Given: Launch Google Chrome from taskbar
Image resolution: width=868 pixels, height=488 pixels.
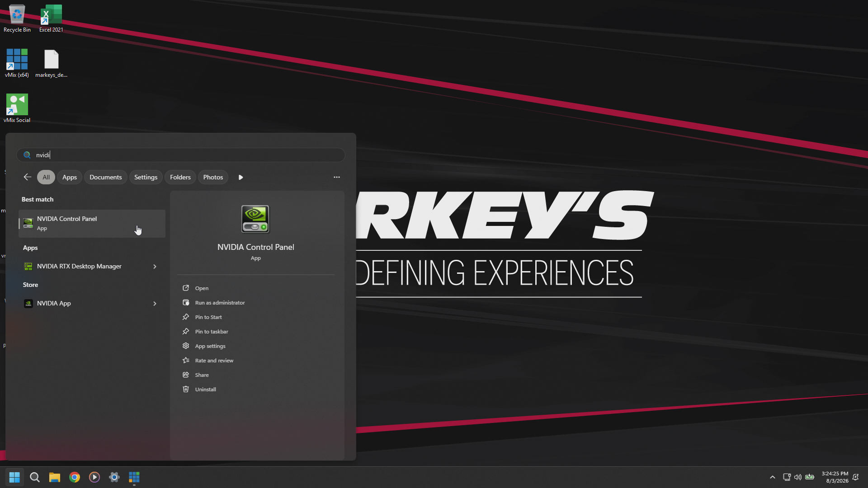Looking at the screenshot, I should pyautogui.click(x=75, y=477).
